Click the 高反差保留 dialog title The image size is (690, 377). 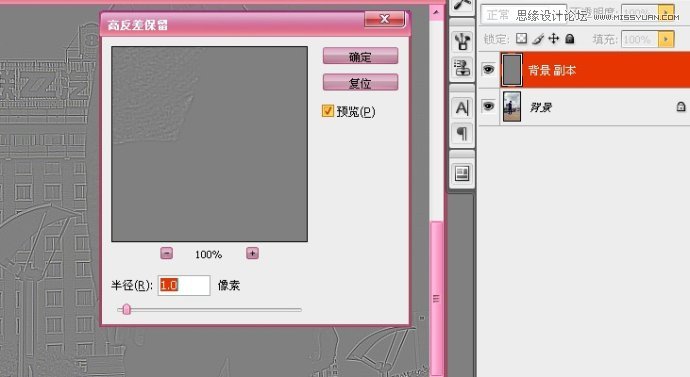point(137,25)
